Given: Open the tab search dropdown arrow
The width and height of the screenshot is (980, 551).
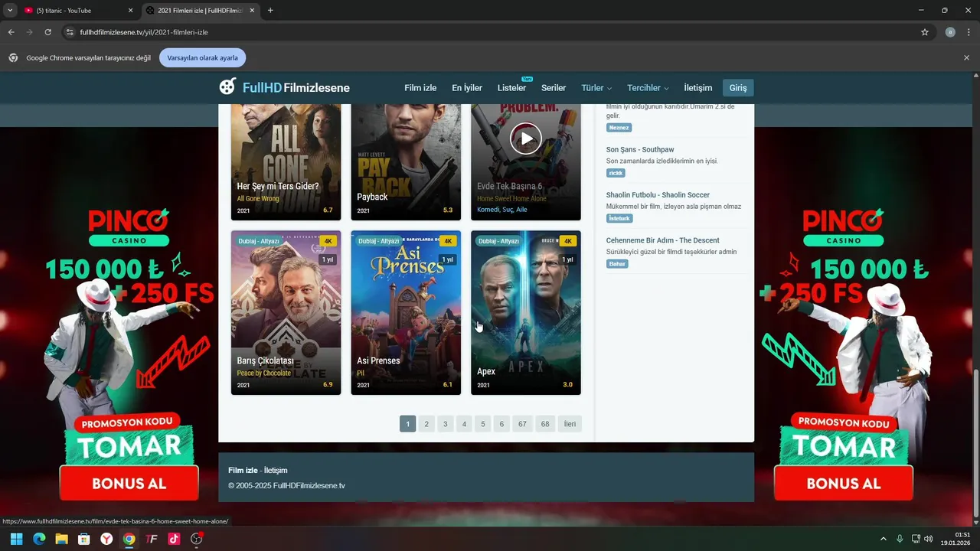Looking at the screenshot, I should point(10,11).
